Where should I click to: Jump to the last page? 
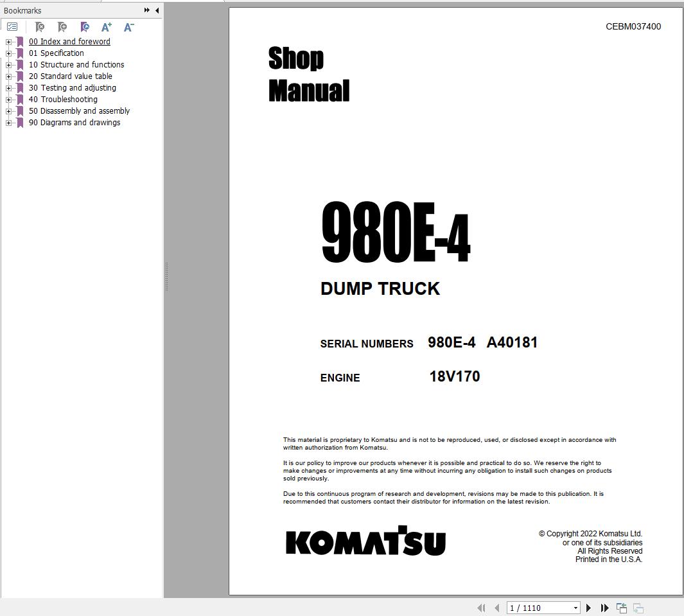(x=604, y=608)
